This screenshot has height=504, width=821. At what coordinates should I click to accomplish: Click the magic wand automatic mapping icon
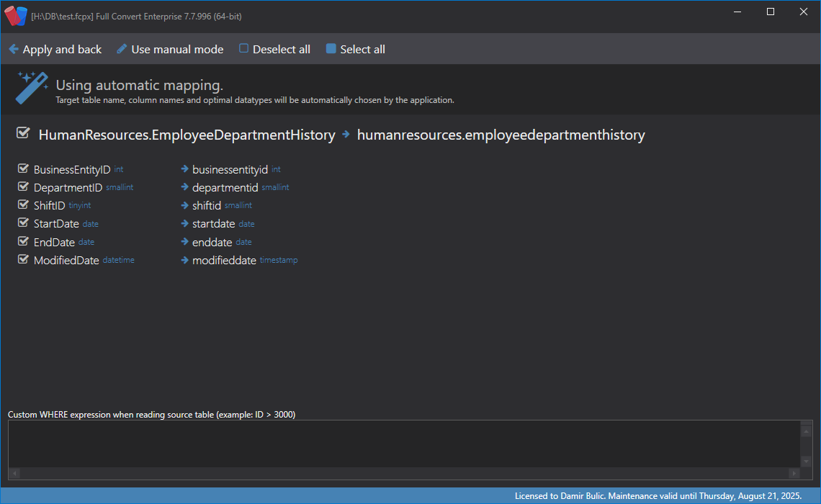pyautogui.click(x=33, y=86)
